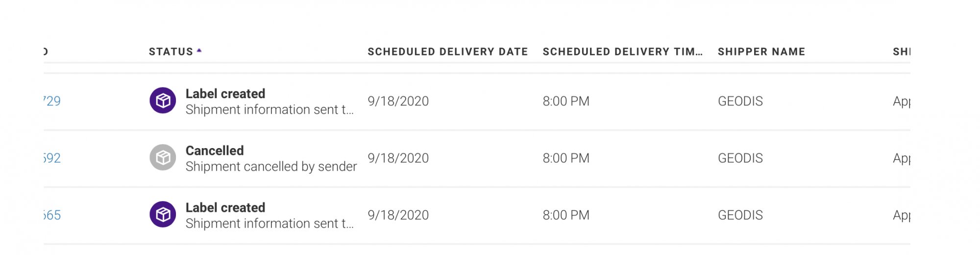Image resolution: width=980 pixels, height=255 pixels.
Task: Click the sort arrow beside STATUS
Action: [x=199, y=51]
